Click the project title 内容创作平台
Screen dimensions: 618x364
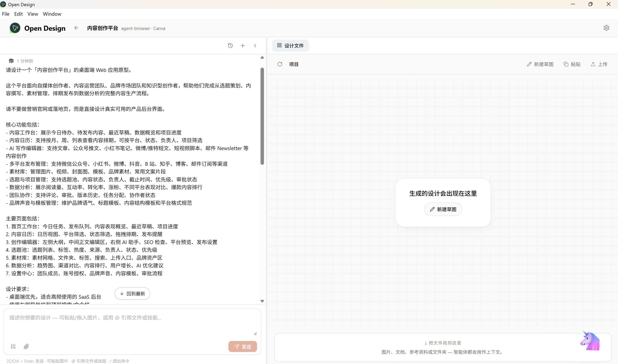(103, 28)
